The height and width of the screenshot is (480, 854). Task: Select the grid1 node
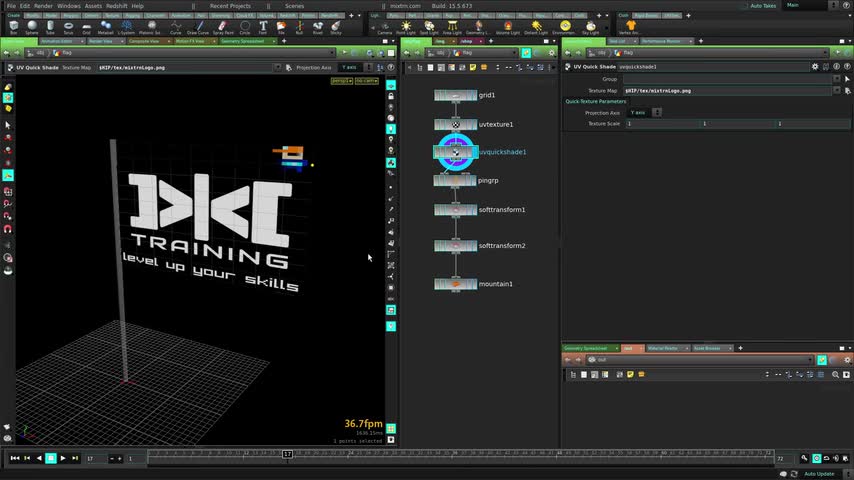coord(455,95)
